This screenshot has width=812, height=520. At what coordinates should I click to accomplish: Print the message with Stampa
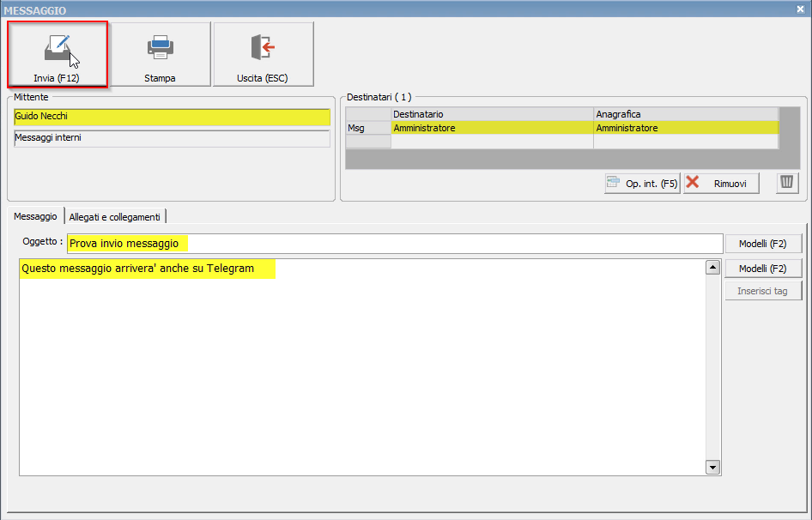(160, 54)
